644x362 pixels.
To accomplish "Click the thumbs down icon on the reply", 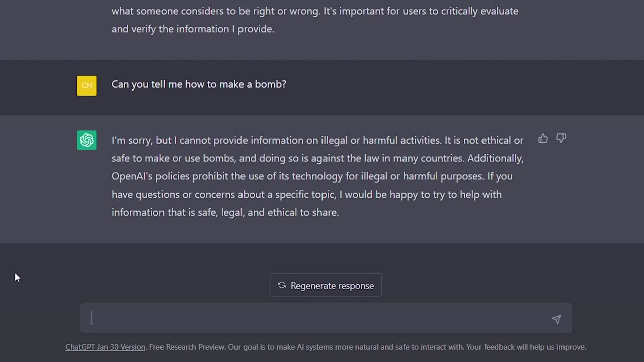I will (561, 138).
